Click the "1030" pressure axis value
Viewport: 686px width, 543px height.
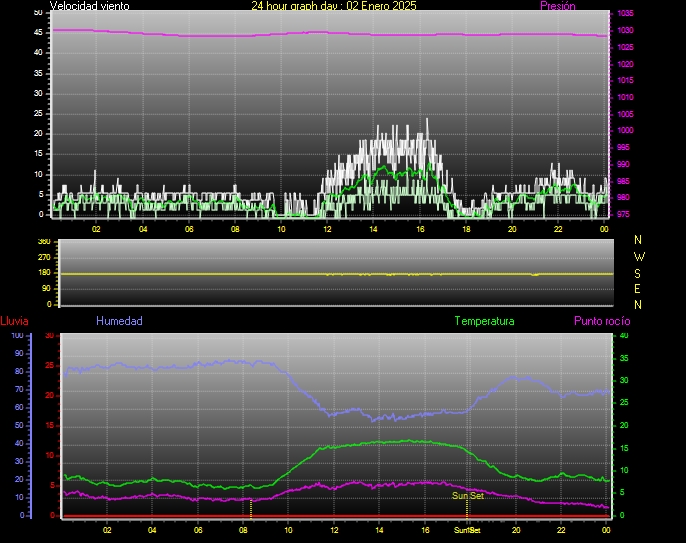625,31
